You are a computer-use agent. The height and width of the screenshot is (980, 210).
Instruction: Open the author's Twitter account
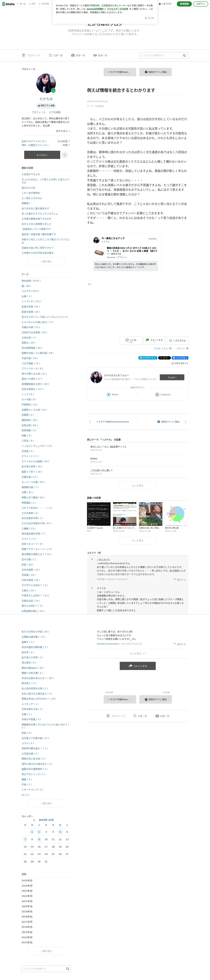112,394
